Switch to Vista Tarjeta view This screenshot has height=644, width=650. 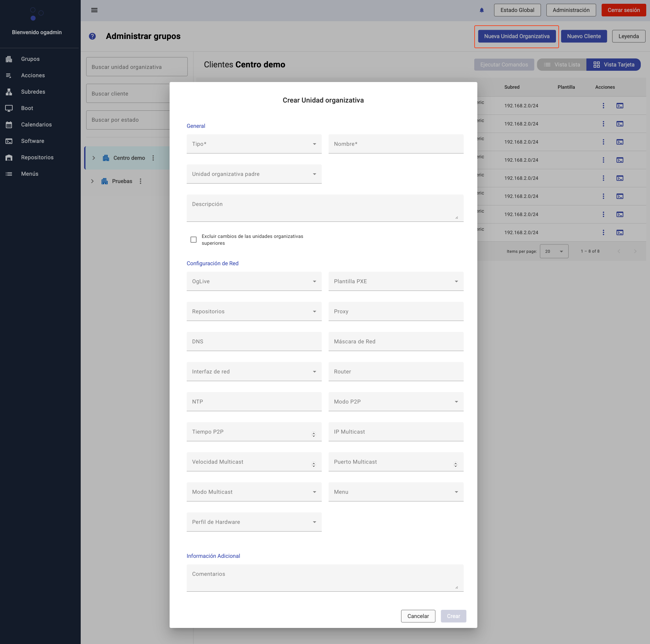(613, 65)
